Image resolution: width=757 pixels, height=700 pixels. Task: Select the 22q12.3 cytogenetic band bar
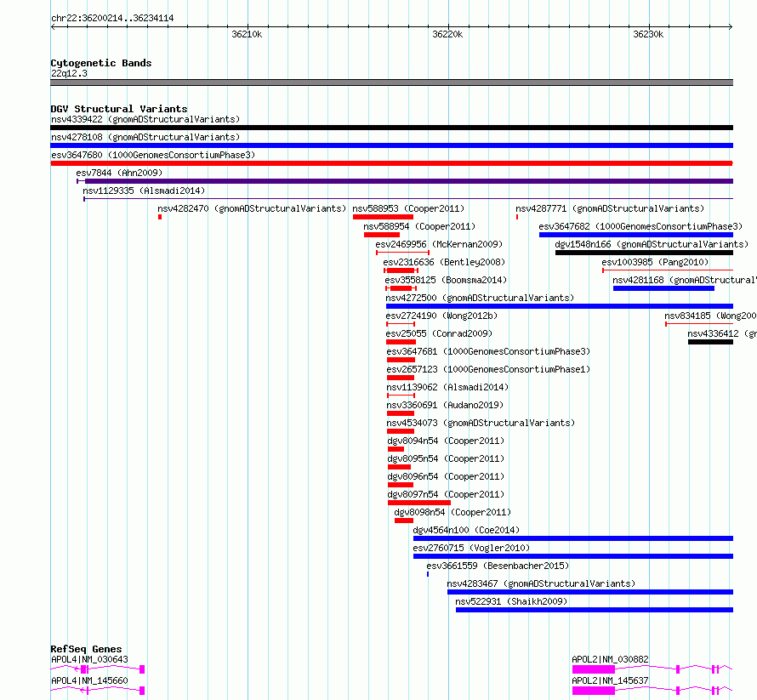pyautogui.click(x=391, y=83)
